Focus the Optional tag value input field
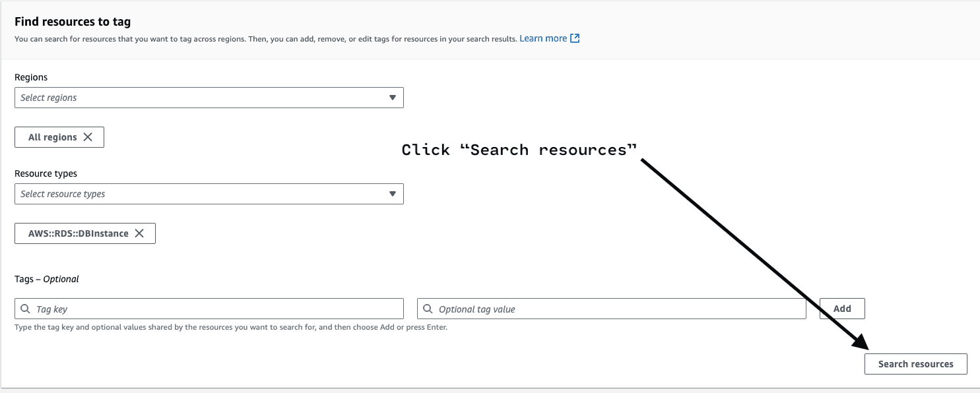Viewport: 980px width, 393px height. point(617,309)
